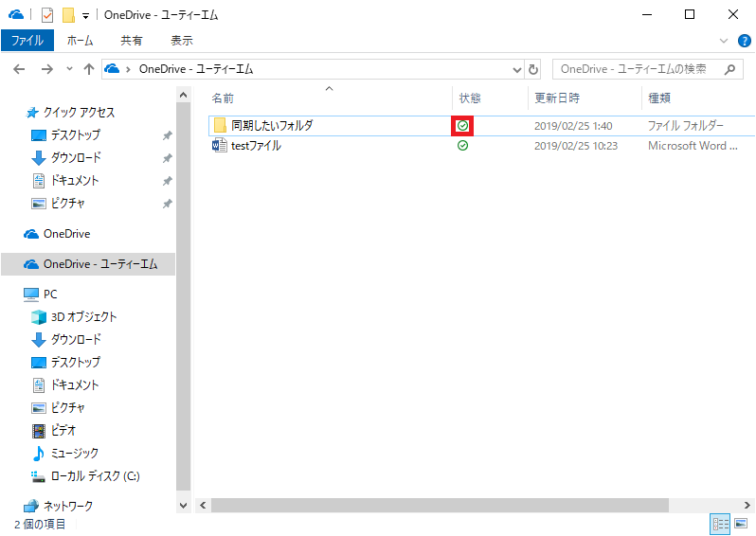This screenshot has width=756, height=536.
Task: Click horizontal scrollbar left arrow
Action: 203,505
